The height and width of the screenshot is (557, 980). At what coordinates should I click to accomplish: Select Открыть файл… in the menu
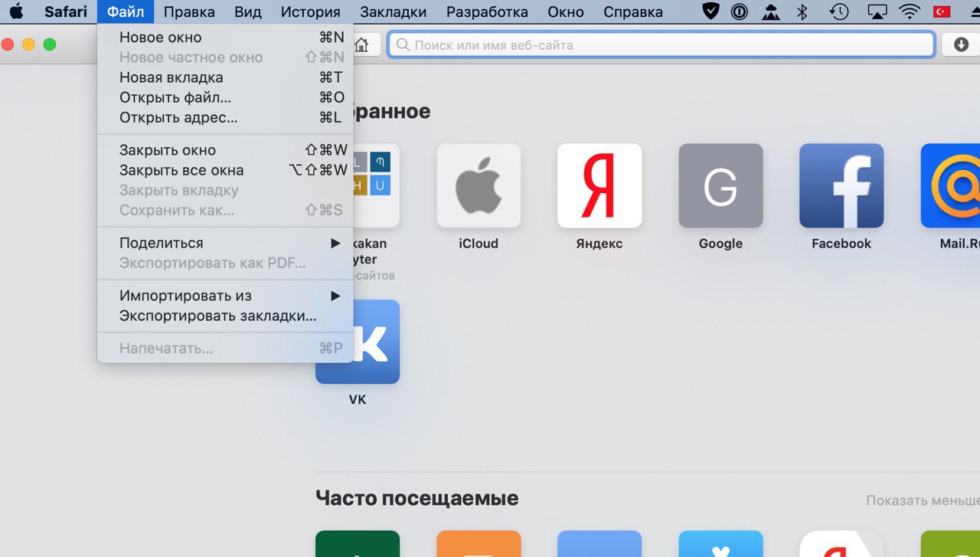225,97
